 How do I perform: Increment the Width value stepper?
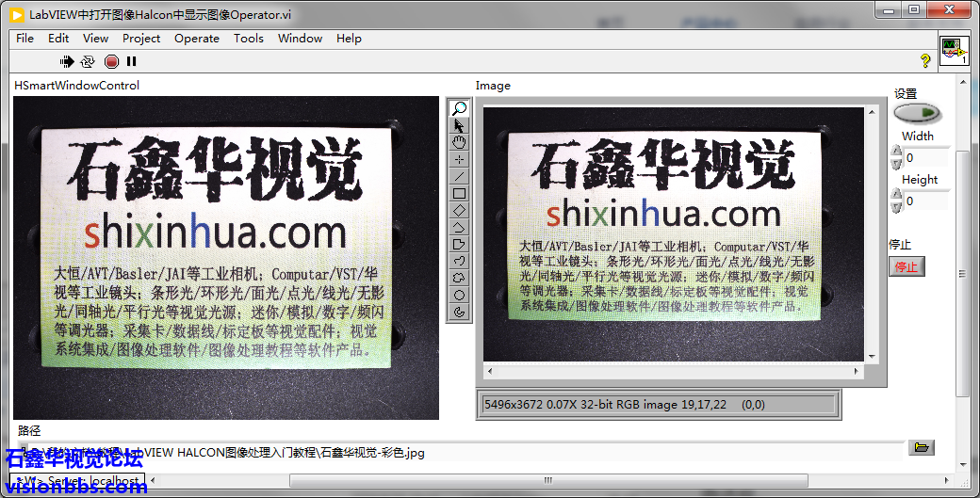896,152
